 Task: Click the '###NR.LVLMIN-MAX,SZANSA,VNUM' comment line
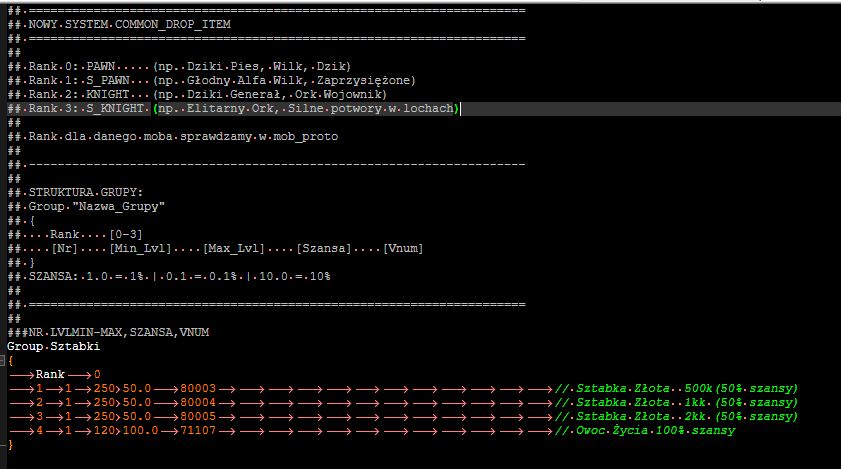click(x=108, y=332)
